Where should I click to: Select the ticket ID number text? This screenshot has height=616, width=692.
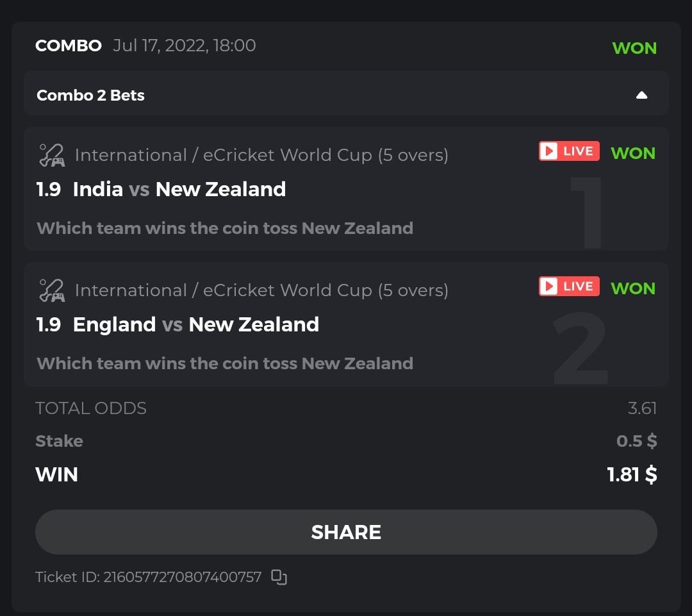pyautogui.click(x=183, y=577)
